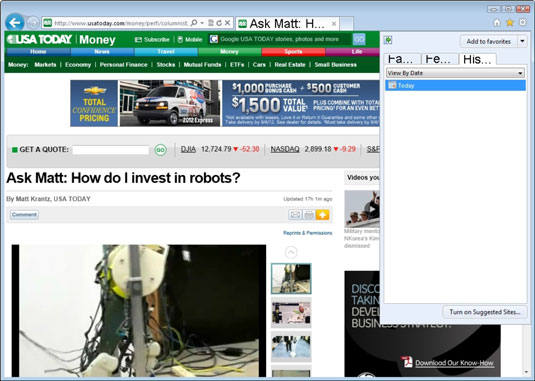This screenshot has height=381, width=535.
Task: Click Personal Finance submenu link
Action: tap(124, 65)
